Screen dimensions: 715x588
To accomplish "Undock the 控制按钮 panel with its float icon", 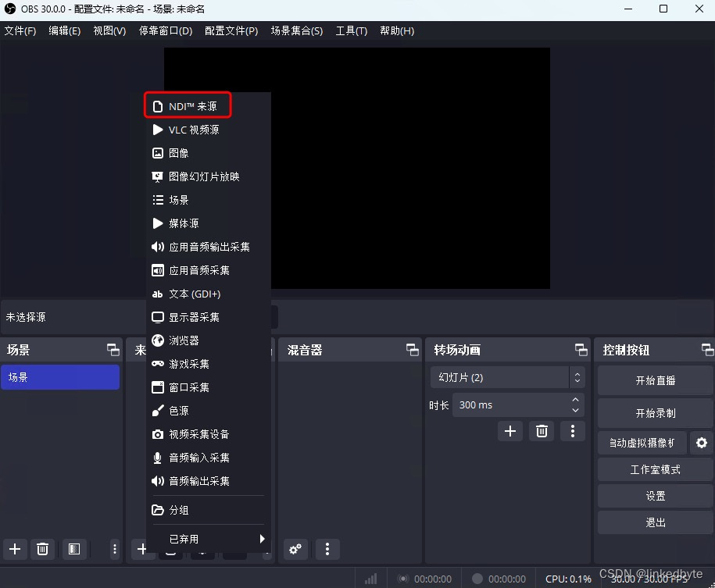I will (x=708, y=350).
